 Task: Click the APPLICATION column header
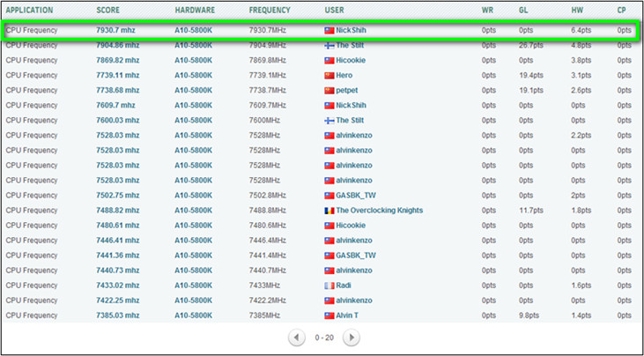(x=30, y=10)
